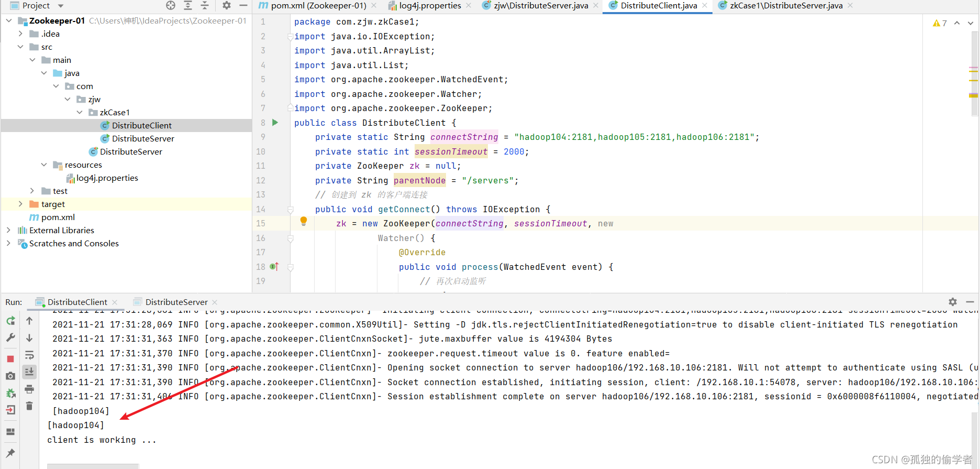Click the editor vertical scrollbar
The image size is (980, 469).
click(x=974, y=73)
